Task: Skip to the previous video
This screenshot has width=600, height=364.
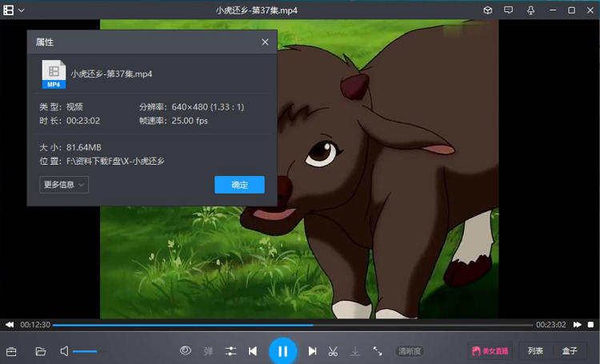Action: click(253, 351)
